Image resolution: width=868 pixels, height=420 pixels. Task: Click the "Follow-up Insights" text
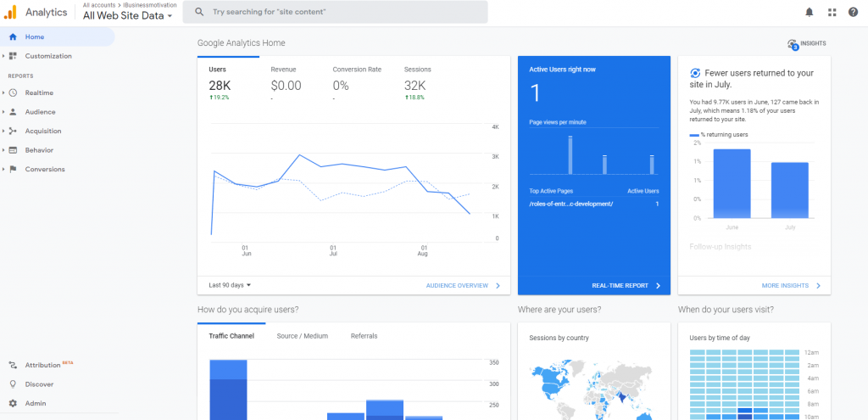pos(721,247)
